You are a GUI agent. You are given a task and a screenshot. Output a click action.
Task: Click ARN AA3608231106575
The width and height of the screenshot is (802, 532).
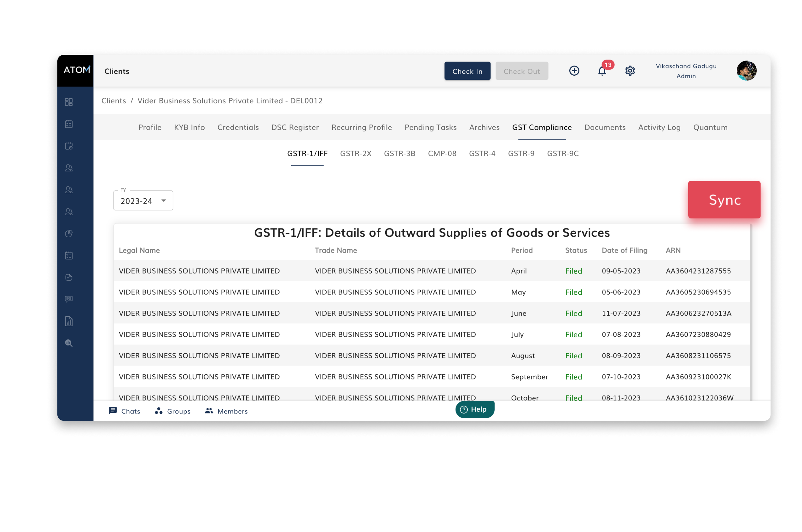[699, 356]
